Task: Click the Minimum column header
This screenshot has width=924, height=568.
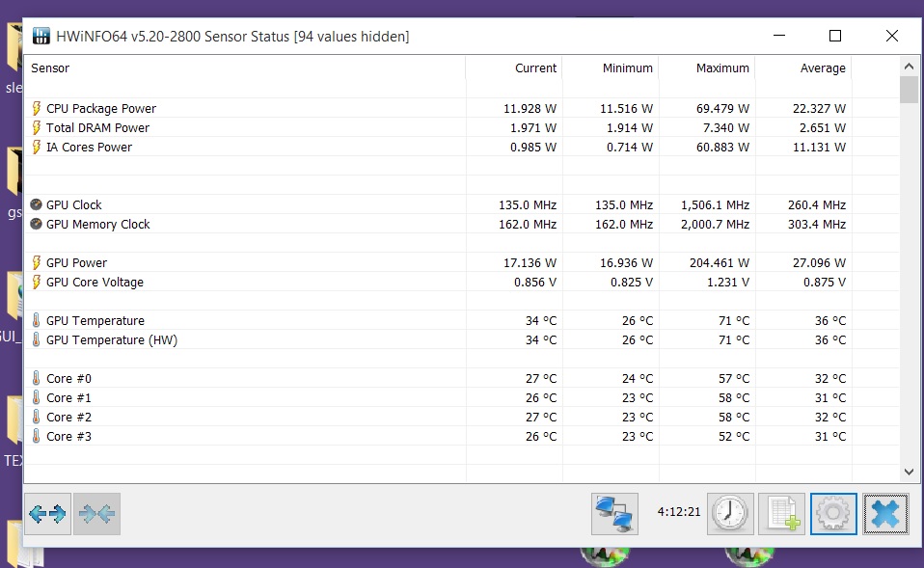Action: point(611,68)
